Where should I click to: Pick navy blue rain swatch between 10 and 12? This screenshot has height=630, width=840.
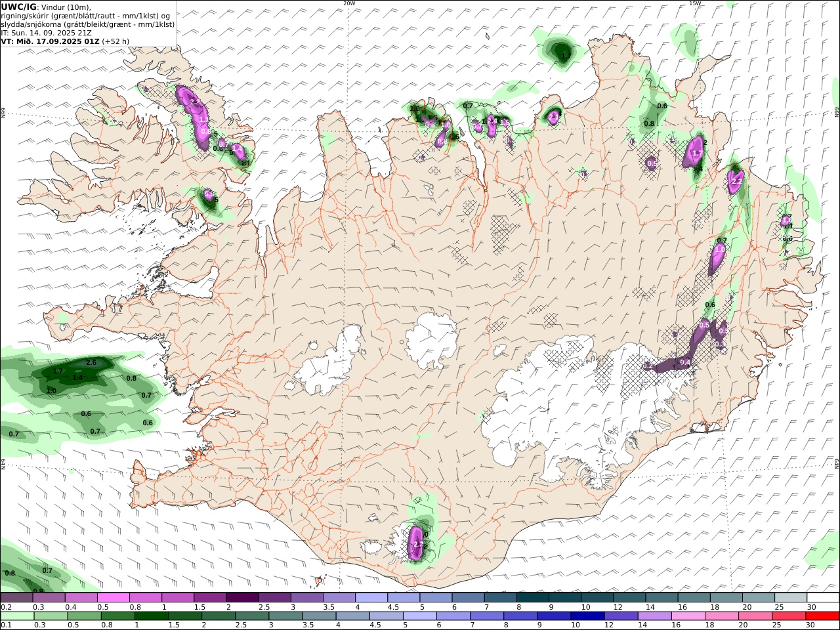click(x=588, y=616)
